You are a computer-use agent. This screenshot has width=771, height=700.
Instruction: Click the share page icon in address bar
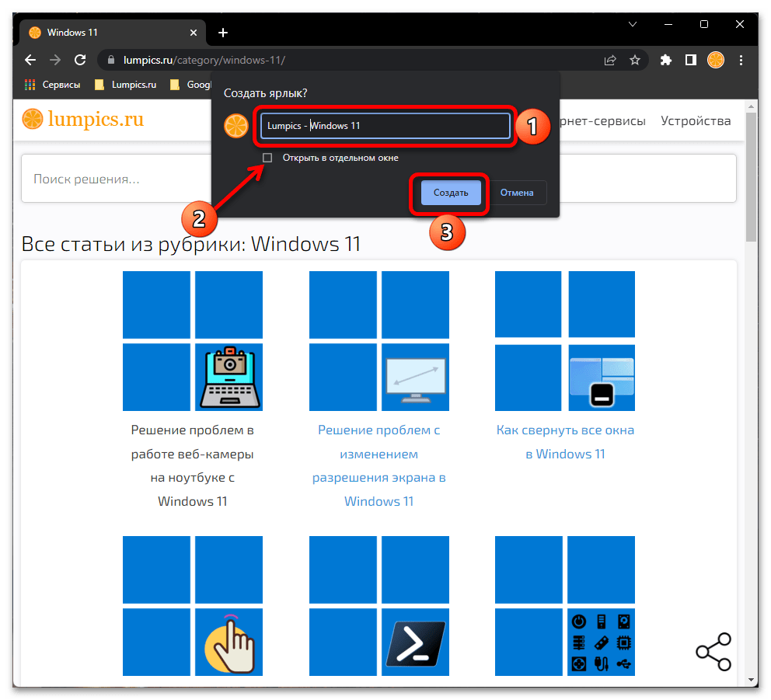pos(610,60)
